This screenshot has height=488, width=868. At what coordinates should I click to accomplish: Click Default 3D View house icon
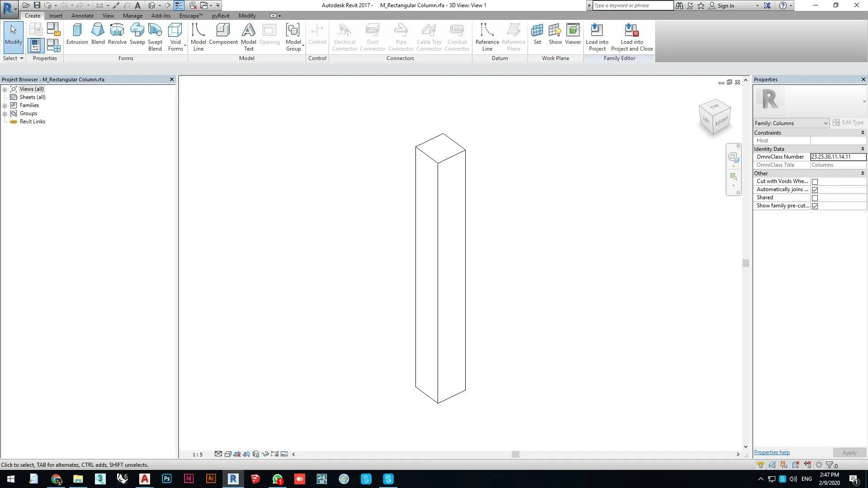pos(152,5)
